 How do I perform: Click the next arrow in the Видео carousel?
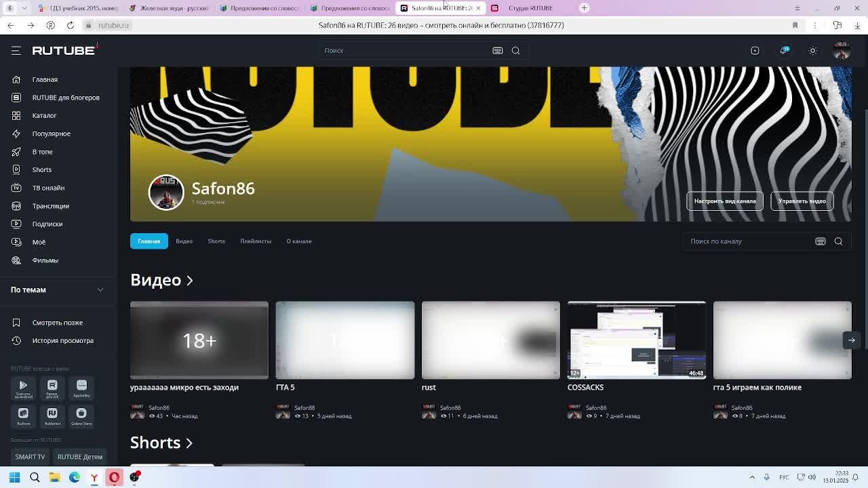tap(852, 340)
